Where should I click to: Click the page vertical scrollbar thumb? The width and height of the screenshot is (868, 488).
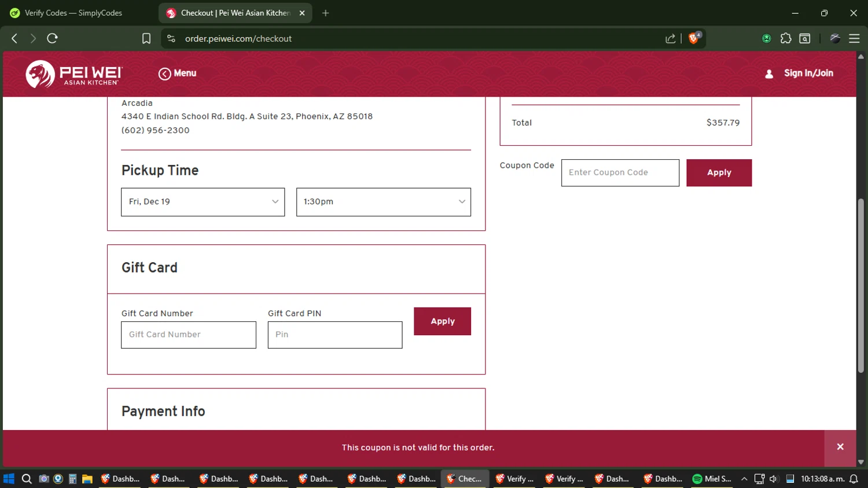point(861,285)
